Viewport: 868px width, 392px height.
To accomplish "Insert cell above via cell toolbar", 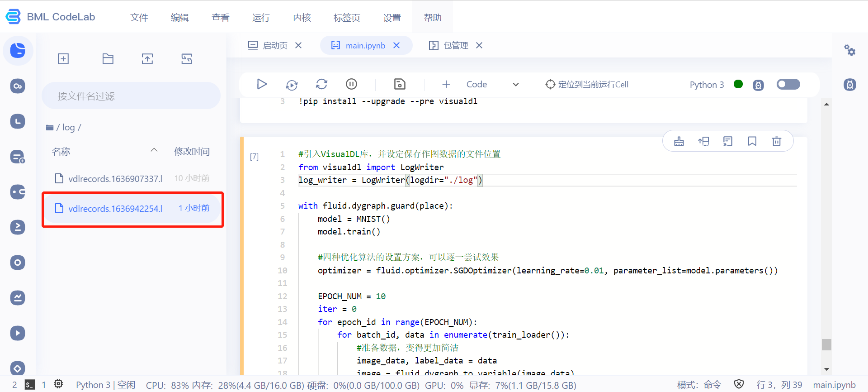I will click(x=703, y=141).
